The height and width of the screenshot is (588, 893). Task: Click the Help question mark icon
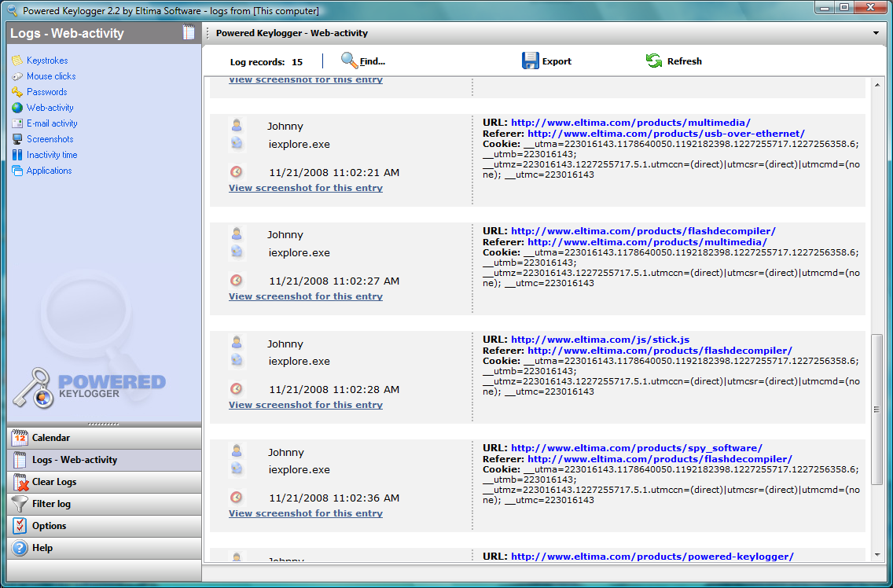point(20,548)
